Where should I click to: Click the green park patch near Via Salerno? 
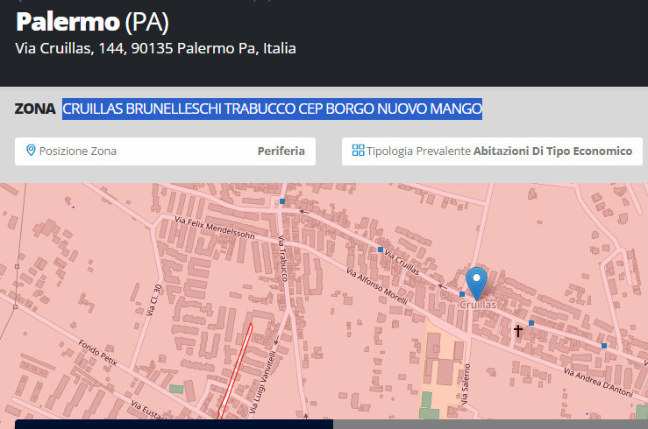point(427,405)
